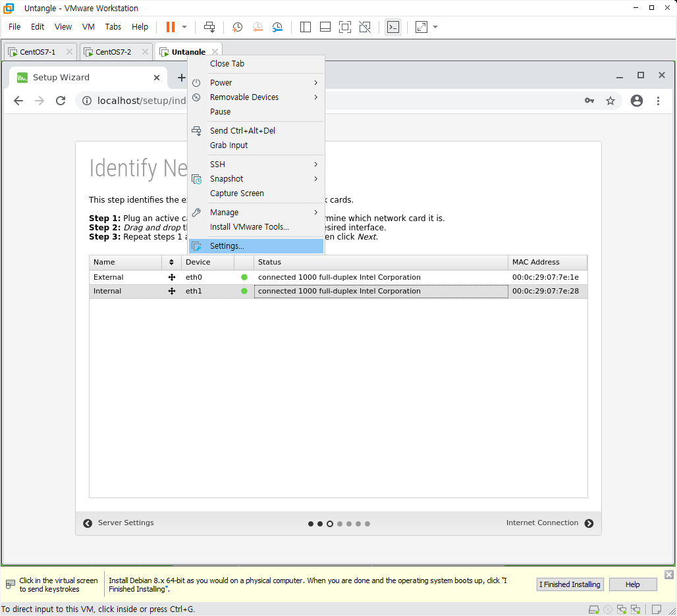The image size is (677, 616).
Task: Select MAC address 00:0c:29:07:7e:28
Action: click(x=546, y=291)
